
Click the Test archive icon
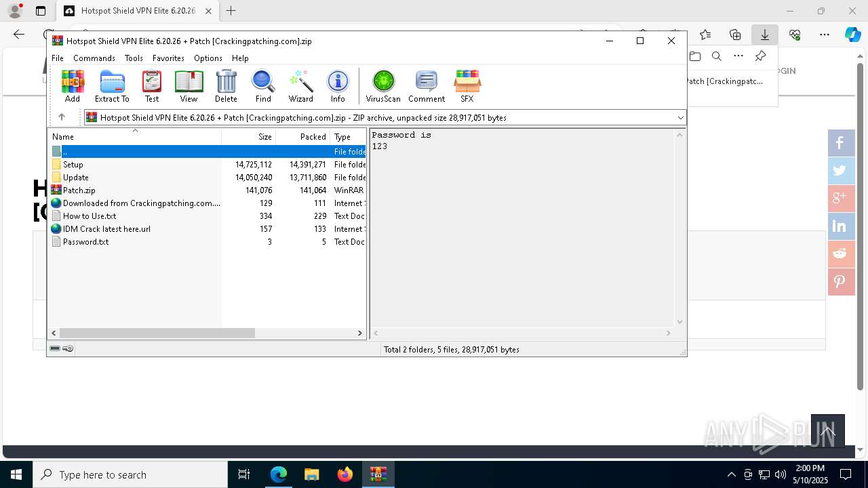[152, 86]
